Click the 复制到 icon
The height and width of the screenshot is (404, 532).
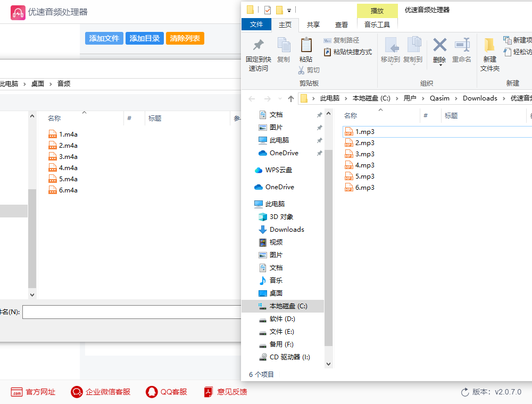tap(413, 45)
